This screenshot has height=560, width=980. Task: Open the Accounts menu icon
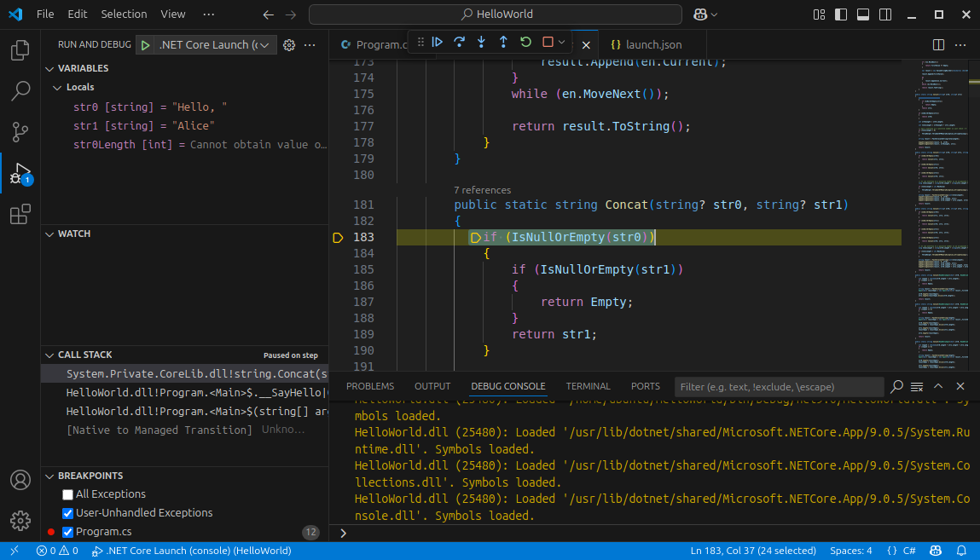pos(20,480)
